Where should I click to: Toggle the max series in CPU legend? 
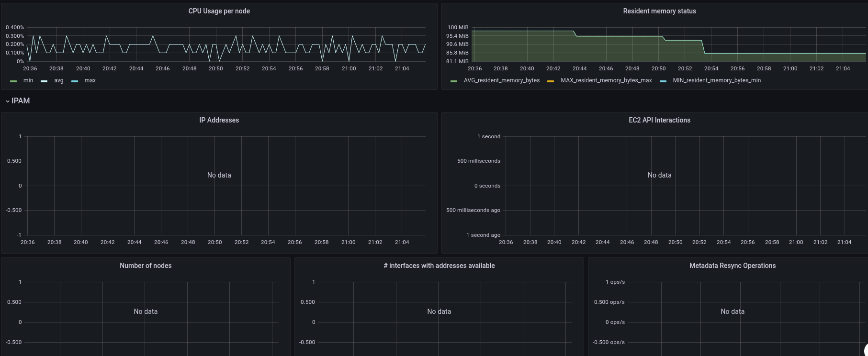pyautogui.click(x=90, y=80)
